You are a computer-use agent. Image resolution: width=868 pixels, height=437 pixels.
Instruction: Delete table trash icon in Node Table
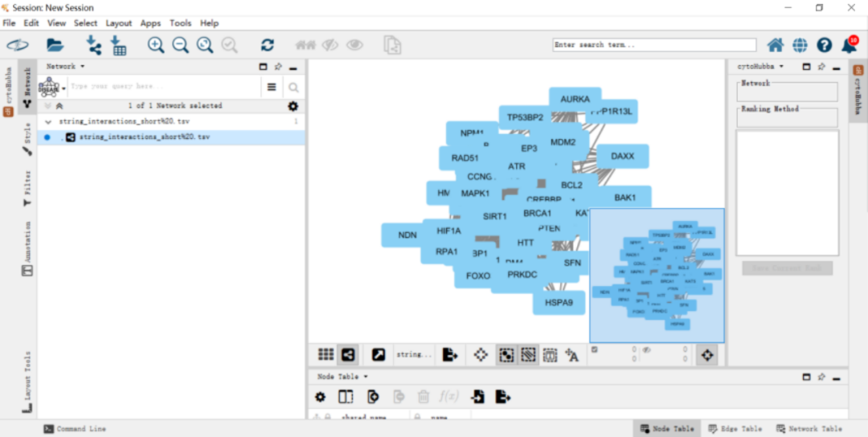click(424, 397)
